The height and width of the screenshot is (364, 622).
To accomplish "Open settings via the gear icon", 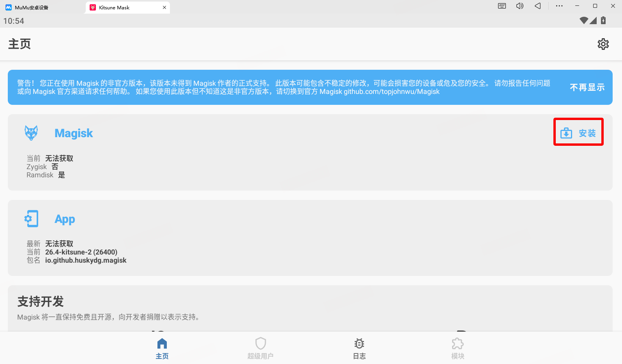I will pos(603,44).
